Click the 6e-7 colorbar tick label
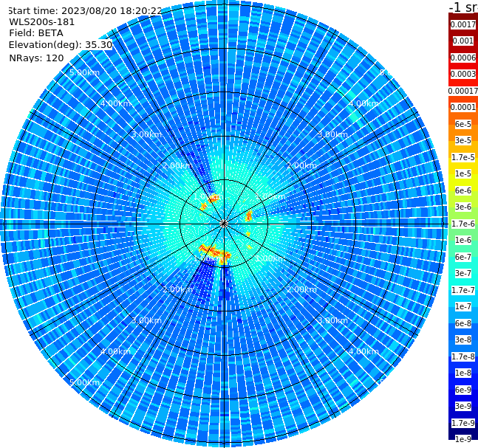This screenshot has width=478, height=448. point(463,257)
